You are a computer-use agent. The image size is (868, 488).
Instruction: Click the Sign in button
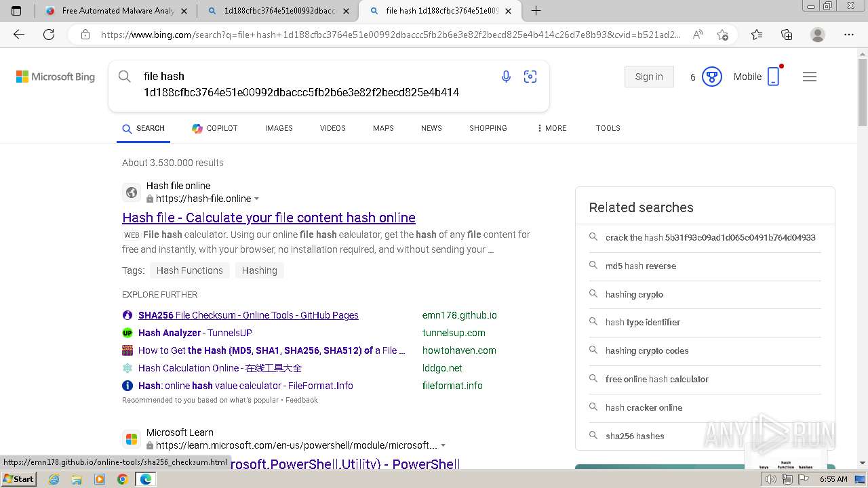(x=649, y=77)
